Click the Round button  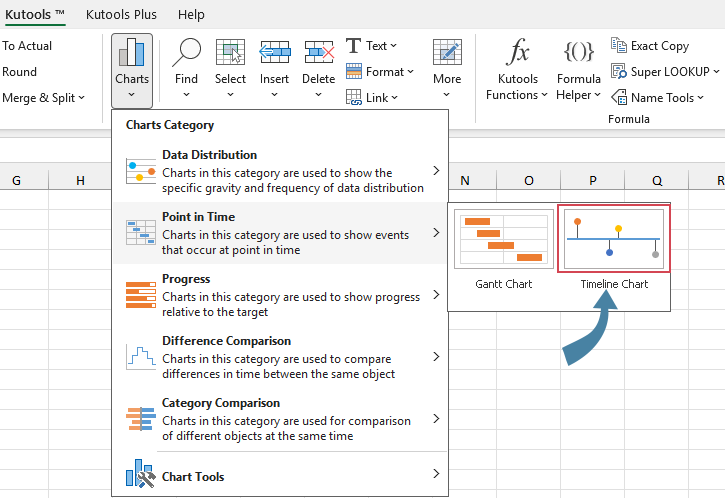(x=19, y=72)
